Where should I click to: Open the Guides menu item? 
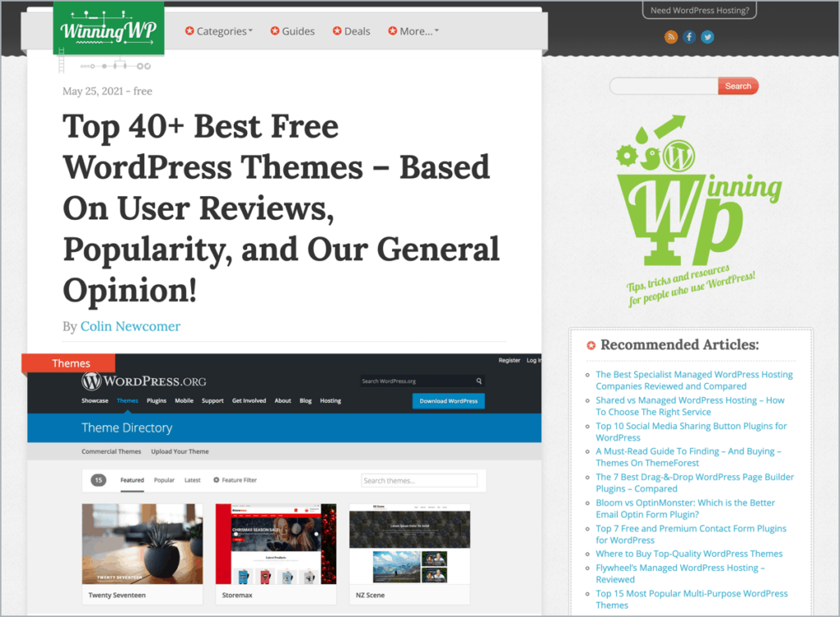click(291, 31)
